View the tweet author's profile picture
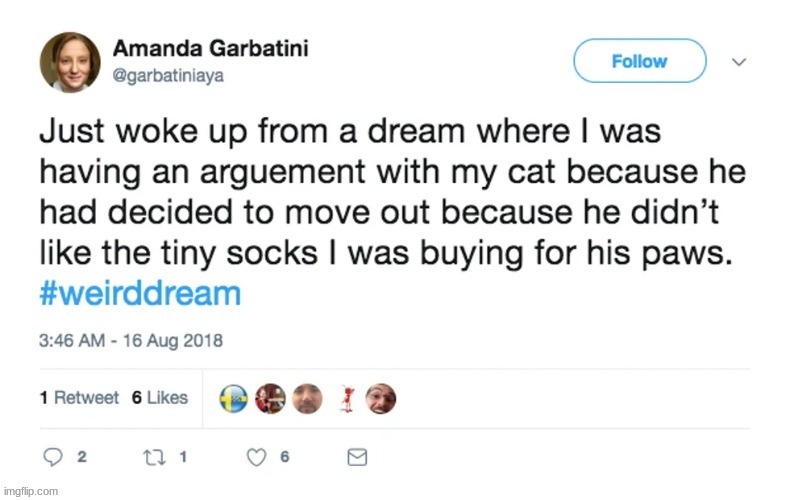Viewport: 790px width, 500px height. pos(70,62)
